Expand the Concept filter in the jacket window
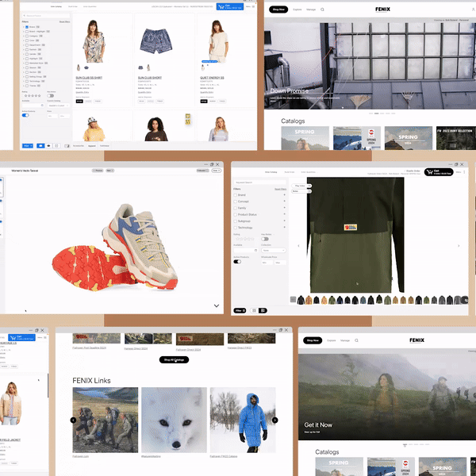476x476 pixels. [x=285, y=202]
